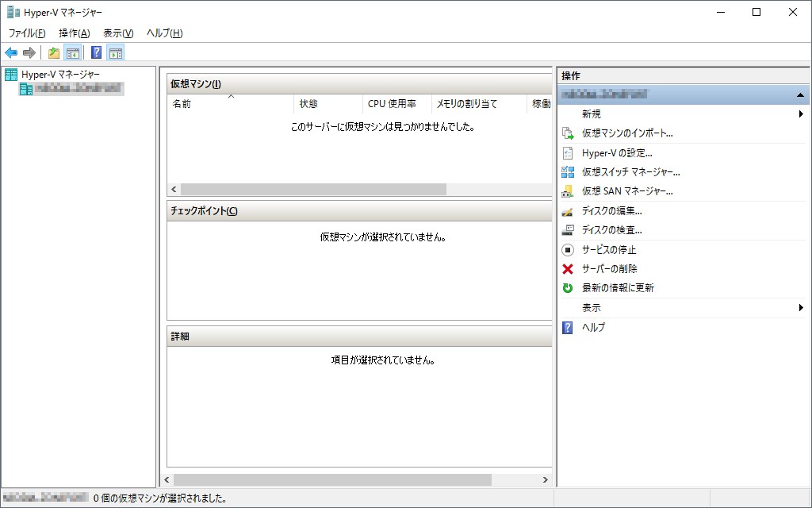Click the 仮想マシン list horizontal scrollbar thumb
Image resolution: width=812 pixels, height=508 pixels.
313,189
